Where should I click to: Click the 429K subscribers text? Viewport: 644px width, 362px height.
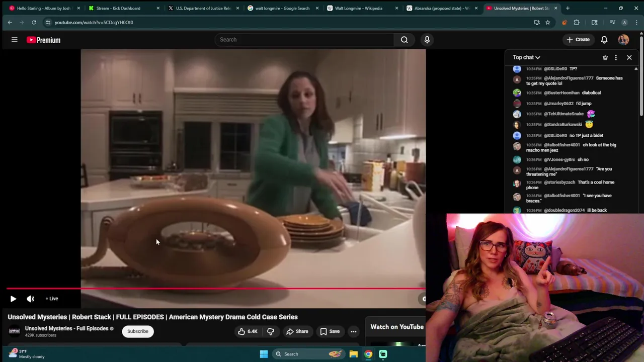tap(41, 335)
